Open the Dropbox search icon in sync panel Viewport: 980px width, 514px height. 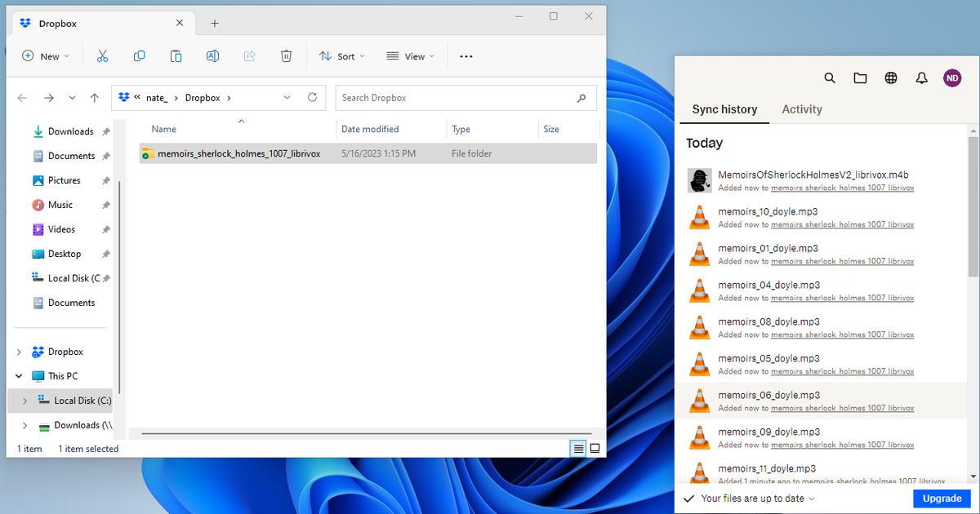(830, 78)
